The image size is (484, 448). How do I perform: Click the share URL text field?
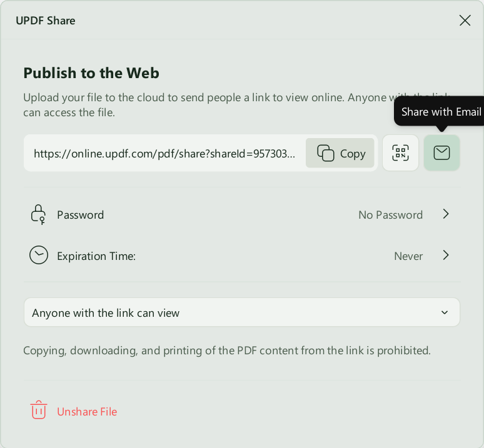pyautogui.click(x=164, y=153)
